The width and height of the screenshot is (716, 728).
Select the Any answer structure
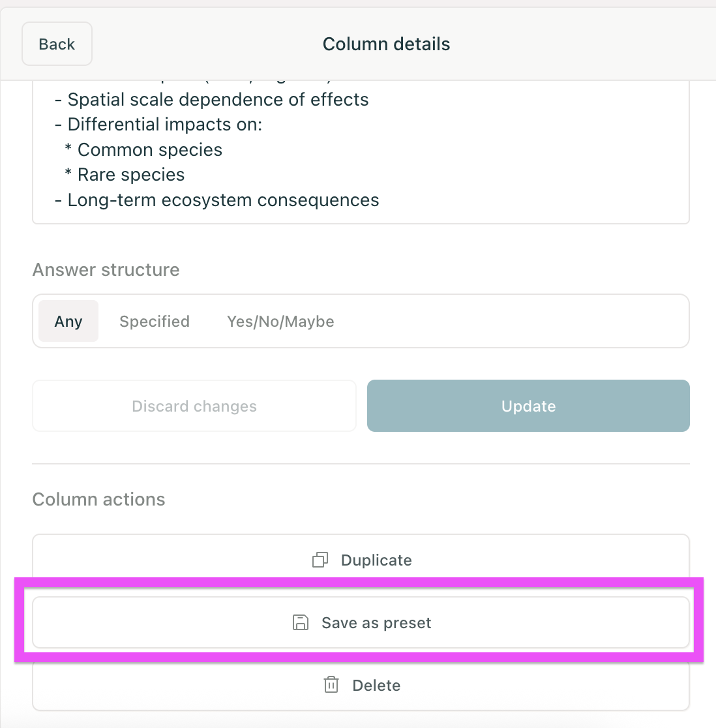point(68,322)
